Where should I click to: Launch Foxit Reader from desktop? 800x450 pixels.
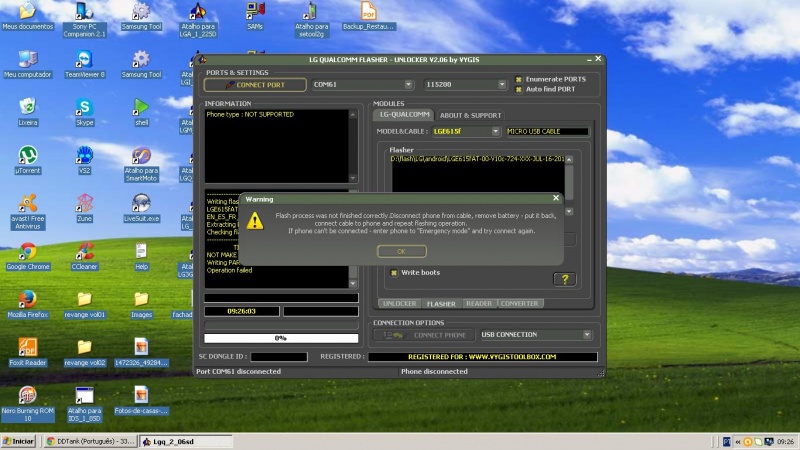point(28,352)
